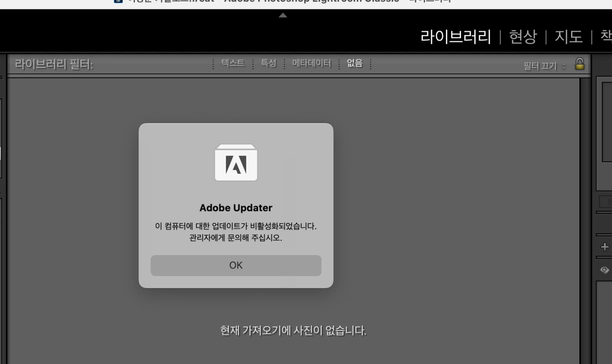This screenshot has width=612, height=364.
Task: Collapse the top panel with the triangle arrow
Action: (283, 15)
